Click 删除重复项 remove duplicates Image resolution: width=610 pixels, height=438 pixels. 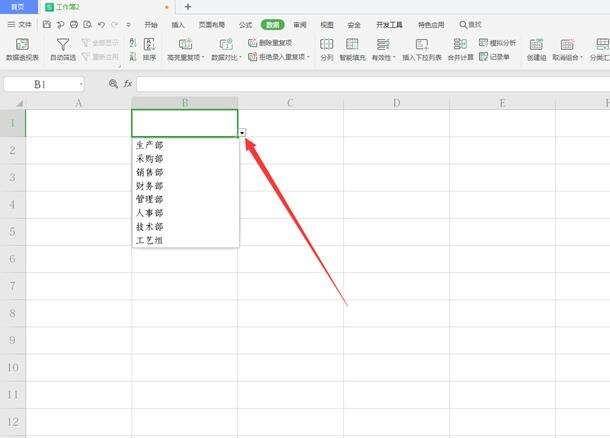coord(270,42)
